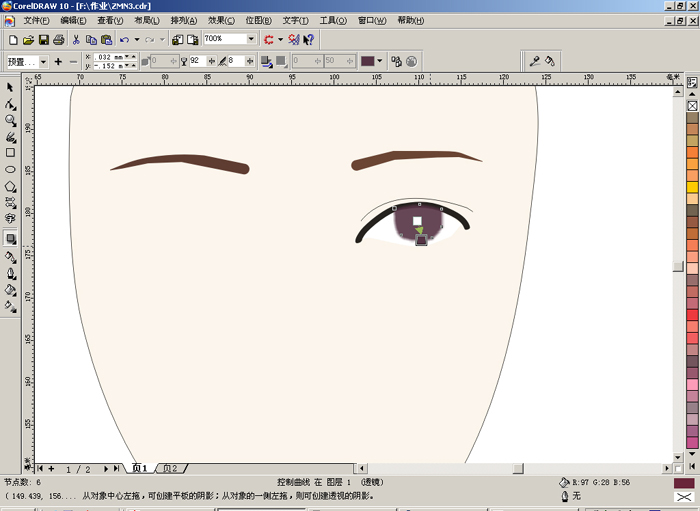Viewport: 700px width, 511px height.
Task: Pick the orange swatch in color palette
Action: click(692, 153)
